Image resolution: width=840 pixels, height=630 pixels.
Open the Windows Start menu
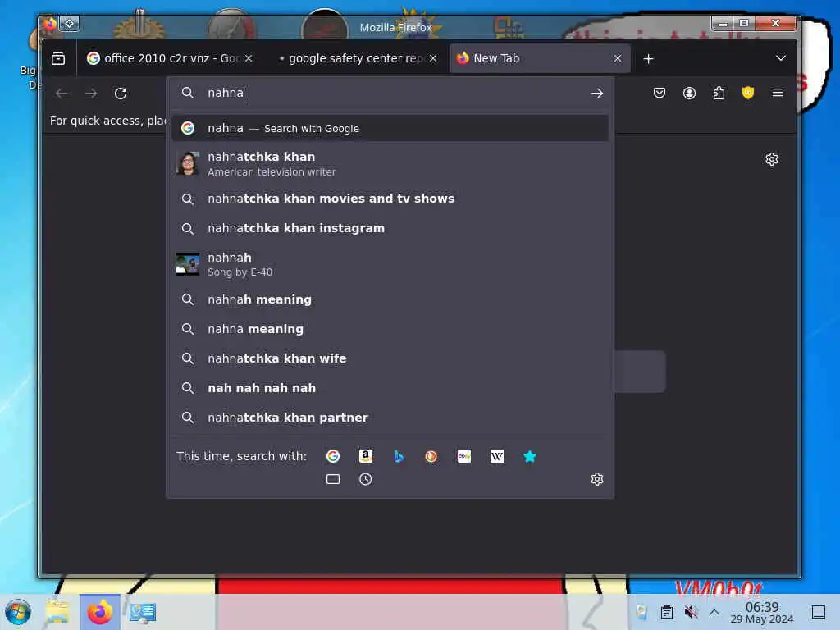(x=18, y=612)
